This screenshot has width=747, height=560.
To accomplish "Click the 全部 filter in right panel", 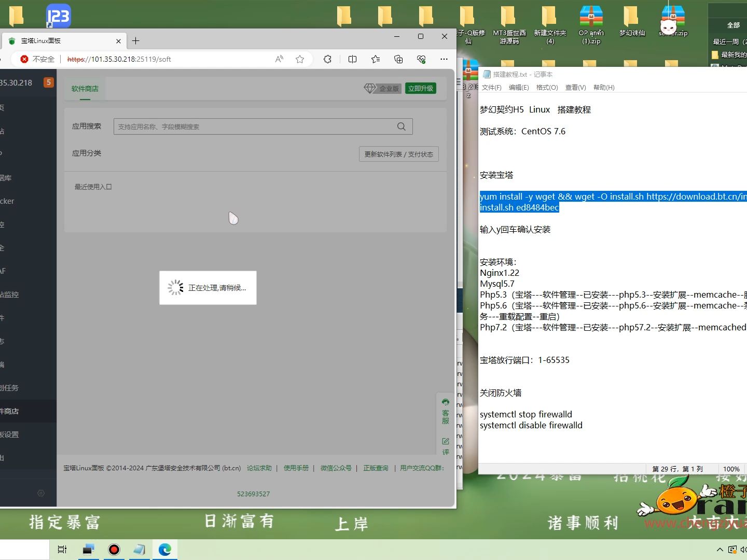I will 734,25.
